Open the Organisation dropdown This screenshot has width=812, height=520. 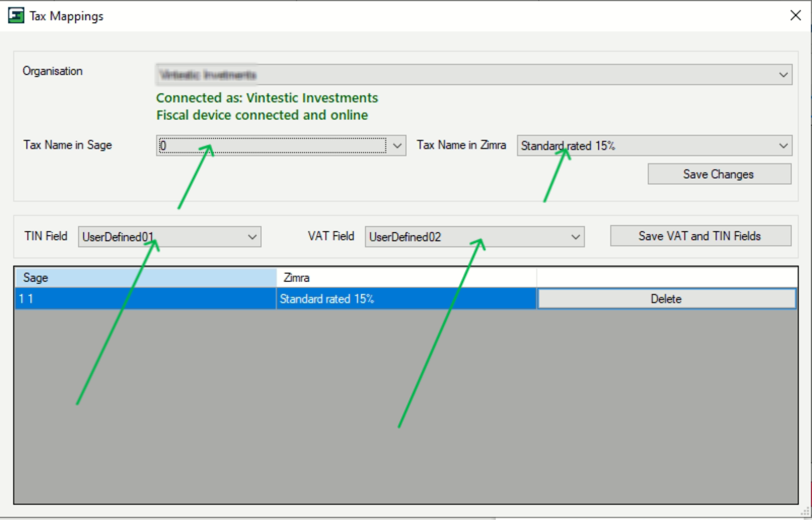(x=473, y=75)
